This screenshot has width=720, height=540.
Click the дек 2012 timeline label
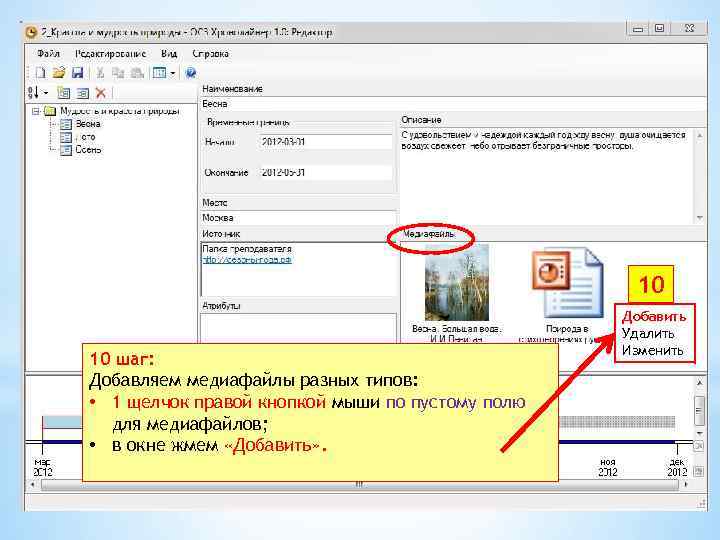[x=677, y=467]
